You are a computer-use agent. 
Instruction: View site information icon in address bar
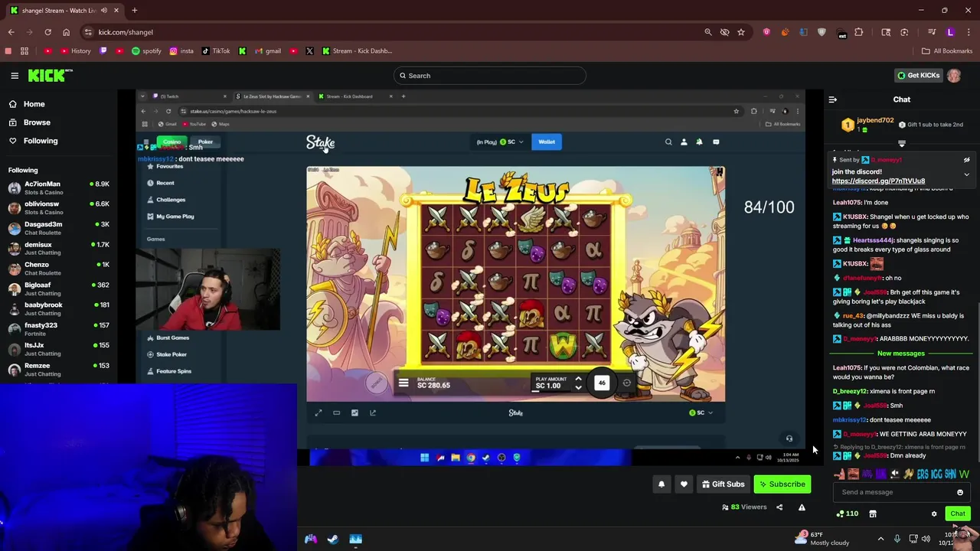(x=88, y=32)
